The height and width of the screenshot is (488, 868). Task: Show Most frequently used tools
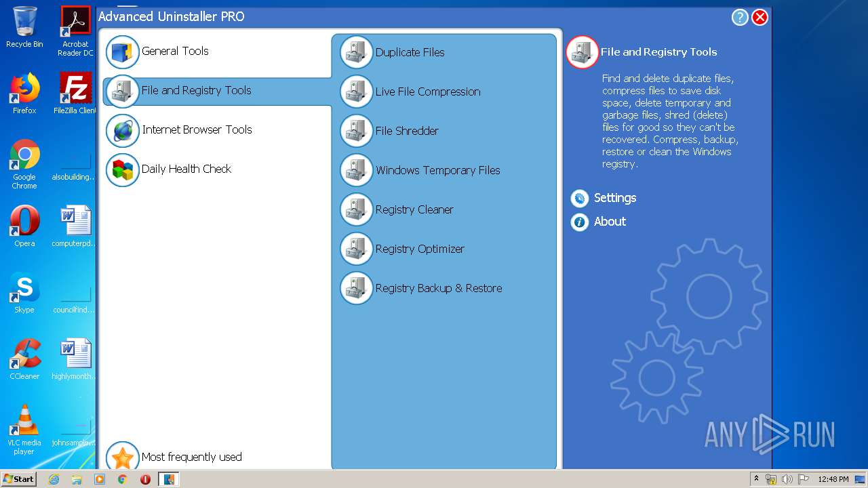point(191,457)
